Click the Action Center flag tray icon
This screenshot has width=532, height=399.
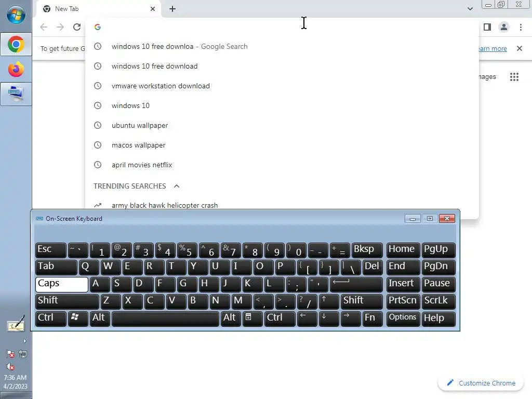(x=10, y=354)
